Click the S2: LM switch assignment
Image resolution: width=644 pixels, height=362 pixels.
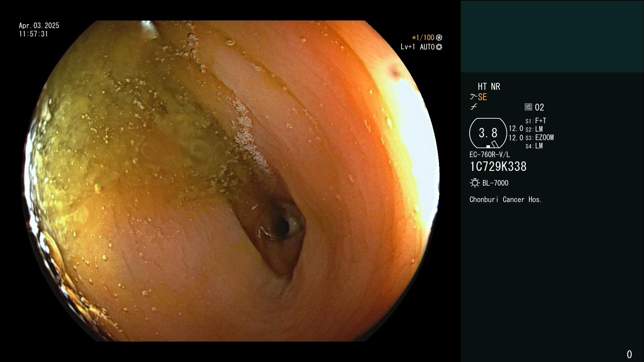coord(534,129)
